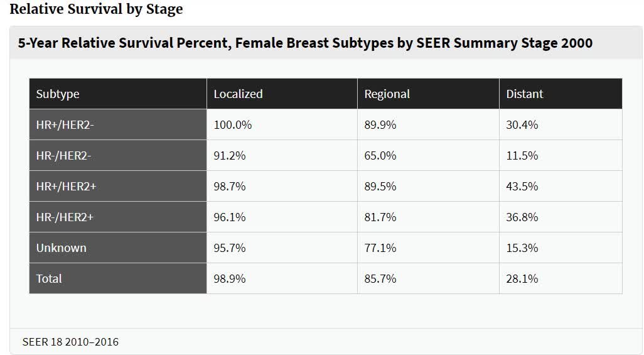Image resolution: width=644 pixels, height=355 pixels.
Task: Click the Relative Survival by Stage heading
Action: click(97, 9)
